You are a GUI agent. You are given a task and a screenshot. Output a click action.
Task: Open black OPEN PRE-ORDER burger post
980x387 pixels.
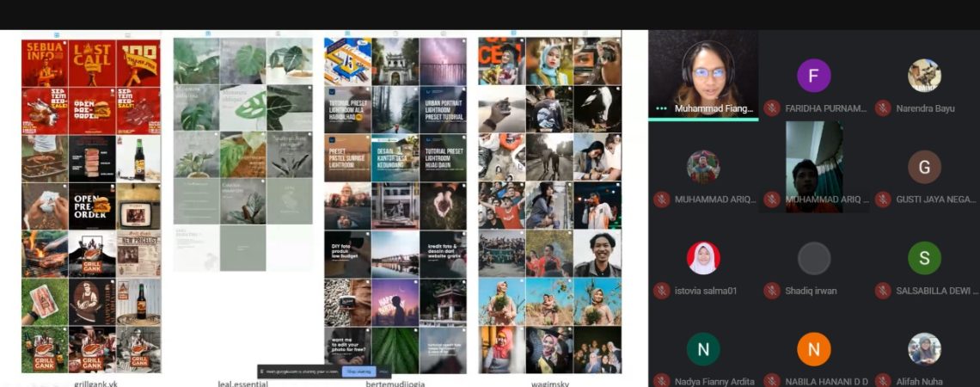click(92, 206)
